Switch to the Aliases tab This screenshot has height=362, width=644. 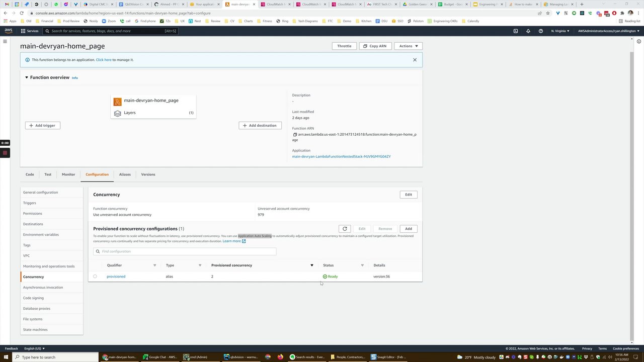[x=125, y=174]
